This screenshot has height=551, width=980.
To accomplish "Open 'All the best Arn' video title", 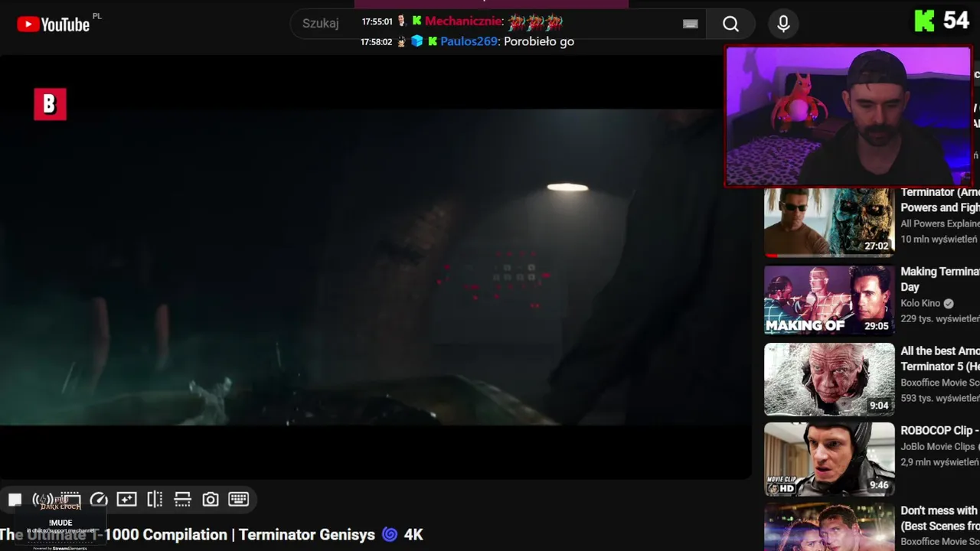I will pos(939,359).
